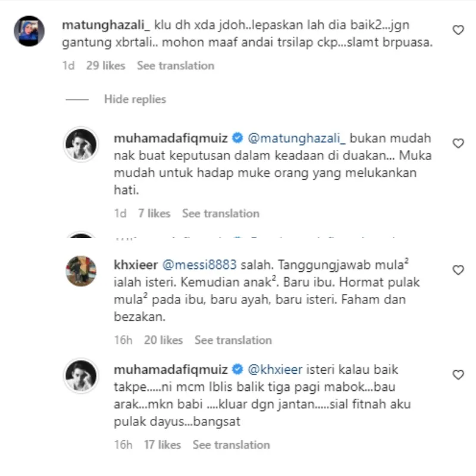View 20 likes on khxieer's comment

point(163,340)
